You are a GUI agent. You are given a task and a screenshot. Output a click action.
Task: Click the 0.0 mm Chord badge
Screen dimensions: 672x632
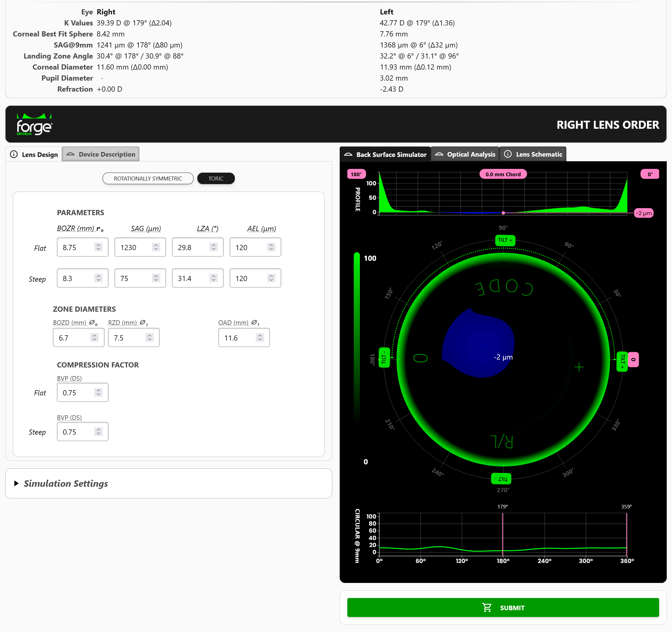(x=503, y=174)
